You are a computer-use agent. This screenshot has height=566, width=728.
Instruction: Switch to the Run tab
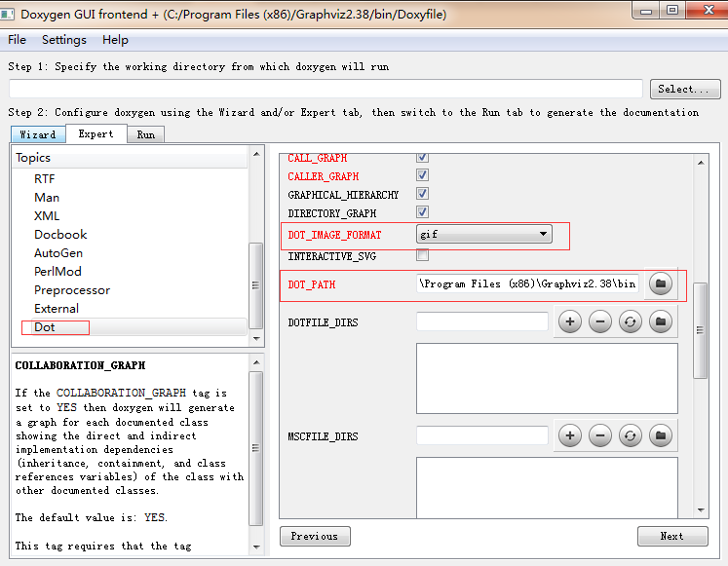coord(146,134)
